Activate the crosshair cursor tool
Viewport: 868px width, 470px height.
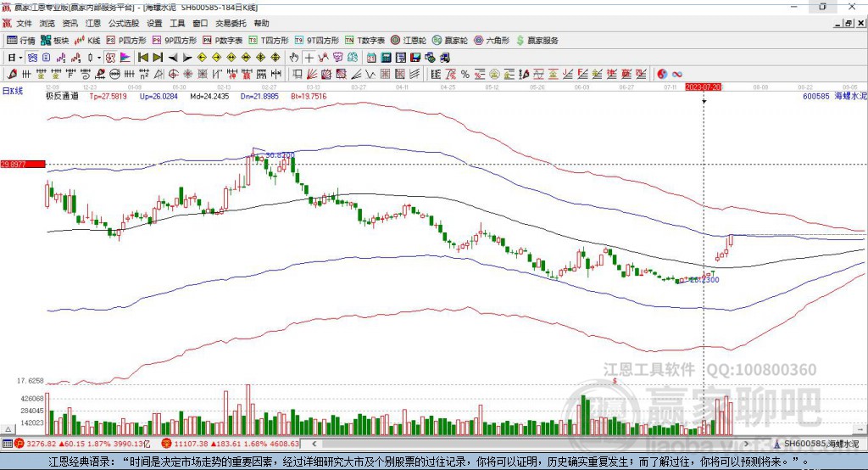click(309, 57)
